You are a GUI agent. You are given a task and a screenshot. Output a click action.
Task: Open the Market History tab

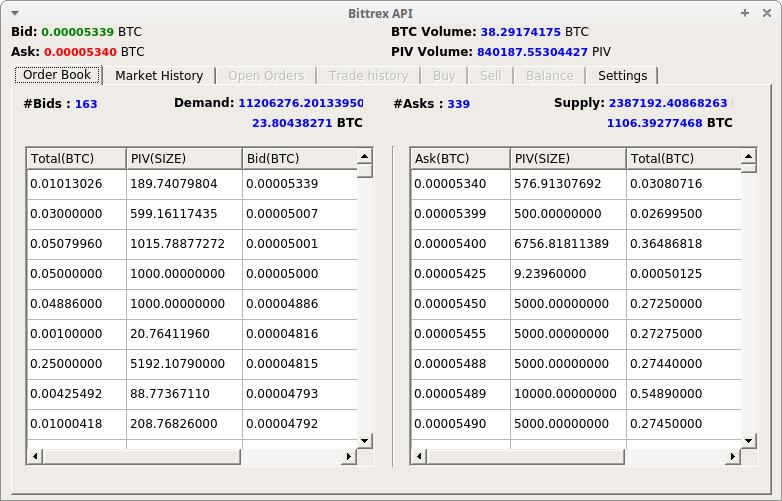(159, 76)
